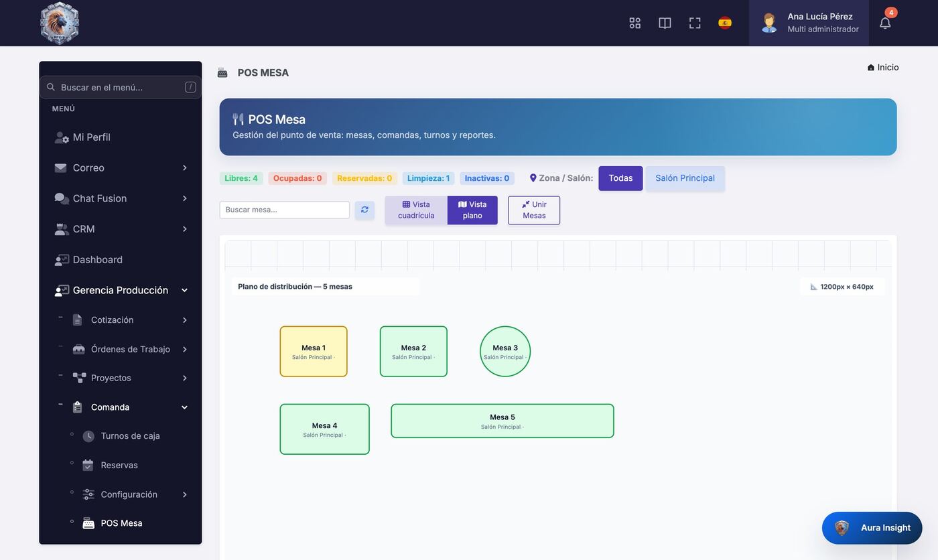
Task: Filter zone by Salón Principal
Action: tap(685, 178)
